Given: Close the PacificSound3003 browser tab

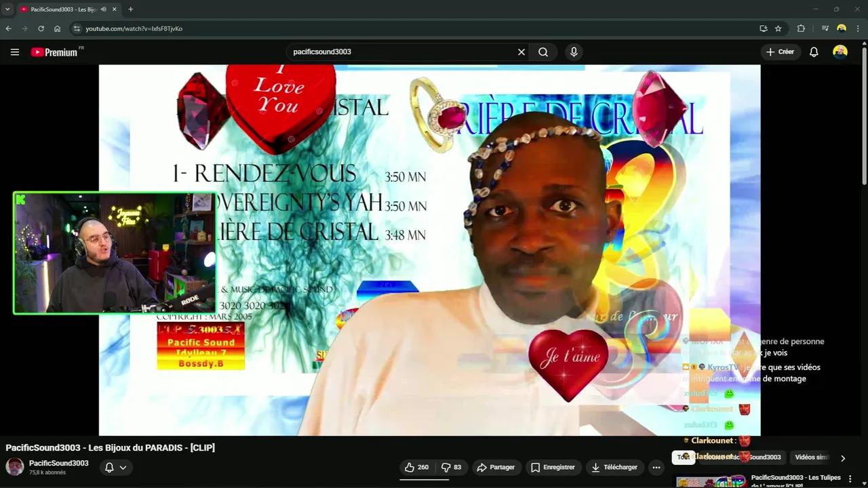Looking at the screenshot, I should tap(113, 9).
